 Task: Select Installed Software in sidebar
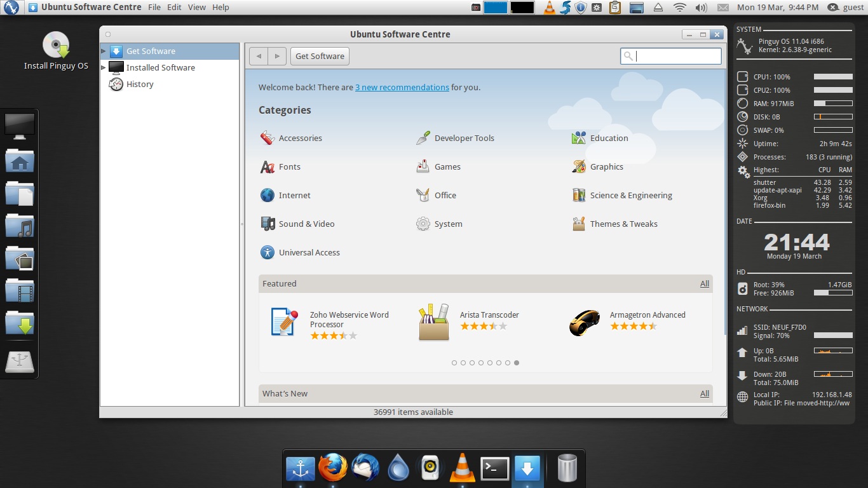click(161, 67)
